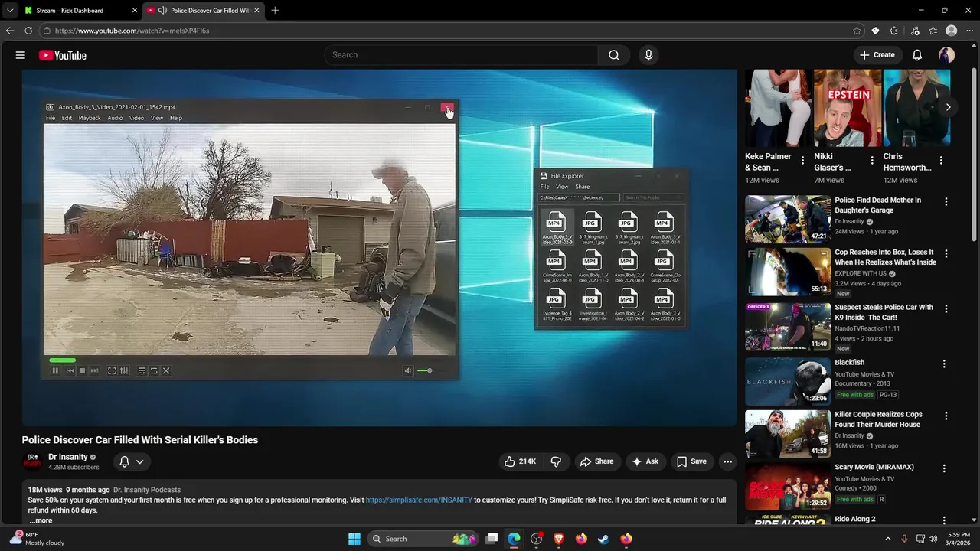Open the Windows Start menu
Viewport: 980px width, 551px height.
click(x=354, y=539)
